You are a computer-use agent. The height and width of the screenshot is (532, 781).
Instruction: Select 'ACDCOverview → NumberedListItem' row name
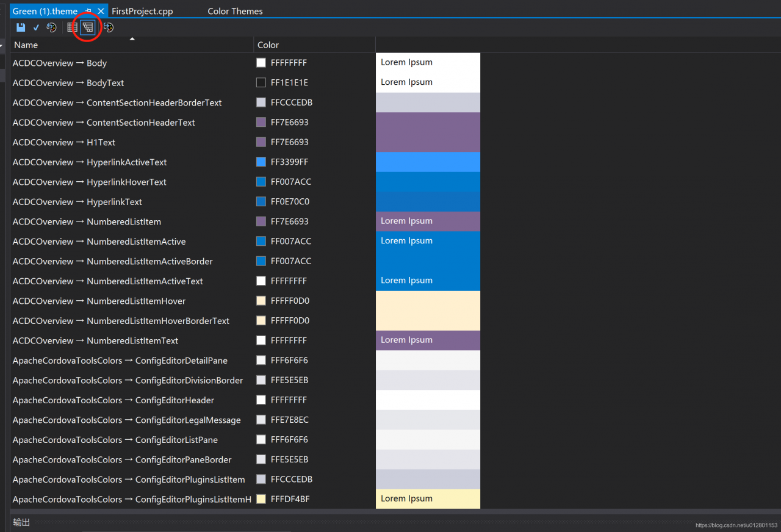coord(87,221)
